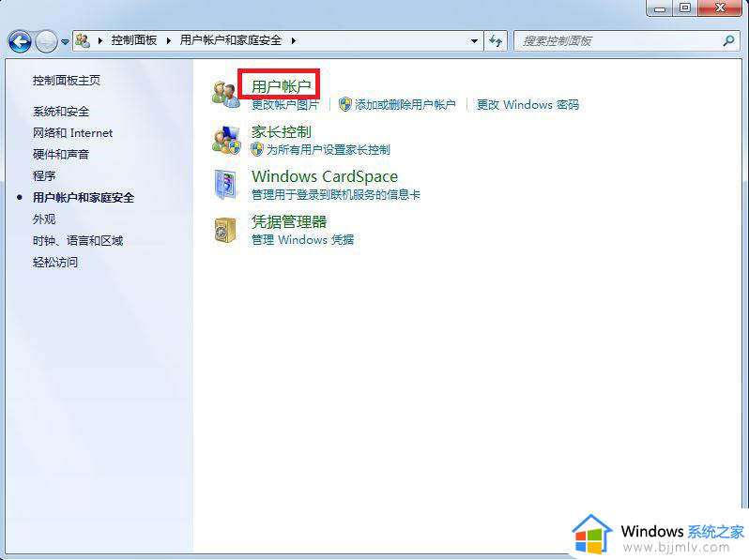Open 控制面板主页 in the sidebar
Image resolution: width=749 pixels, height=560 pixels.
click(67, 81)
